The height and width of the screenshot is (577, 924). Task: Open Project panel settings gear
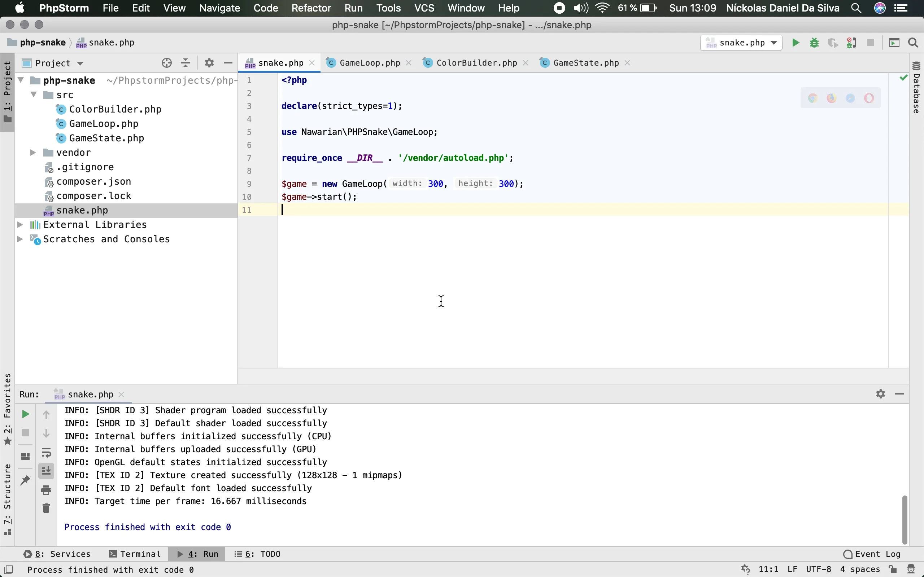(209, 63)
